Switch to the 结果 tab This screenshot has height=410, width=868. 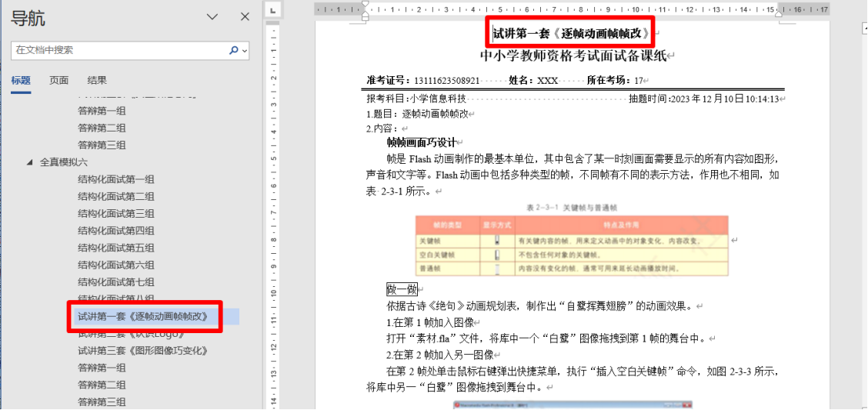point(97,81)
